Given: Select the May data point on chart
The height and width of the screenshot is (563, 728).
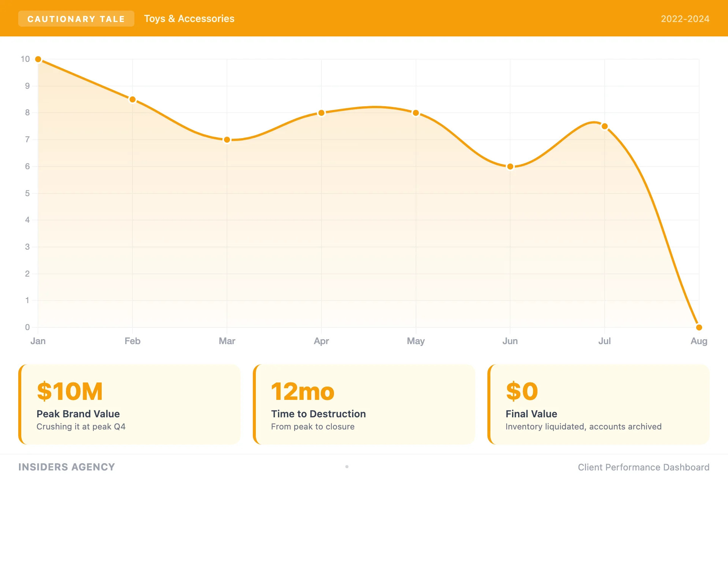Looking at the screenshot, I should (416, 113).
